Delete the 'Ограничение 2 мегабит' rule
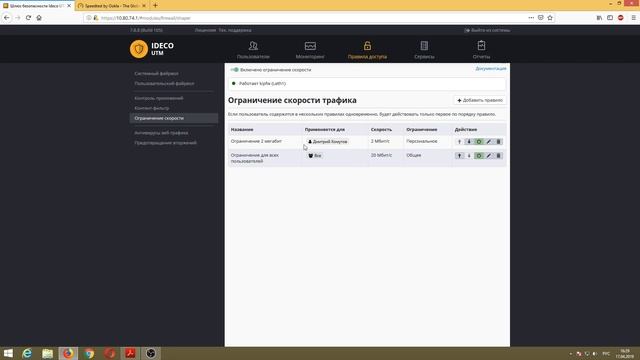This screenshot has width=640, height=360. 498,142
